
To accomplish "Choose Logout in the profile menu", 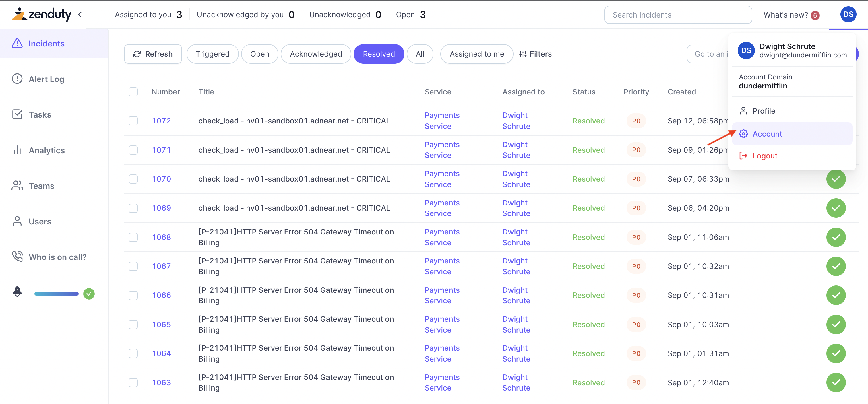I will pos(765,156).
